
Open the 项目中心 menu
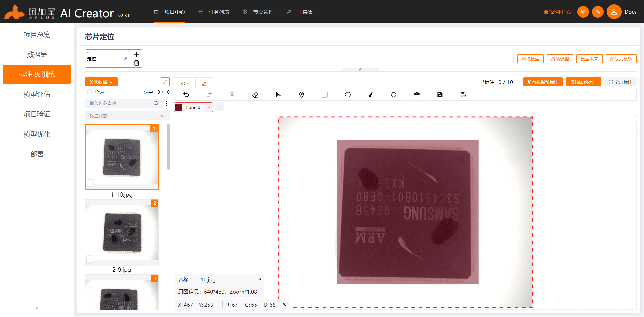[169, 12]
